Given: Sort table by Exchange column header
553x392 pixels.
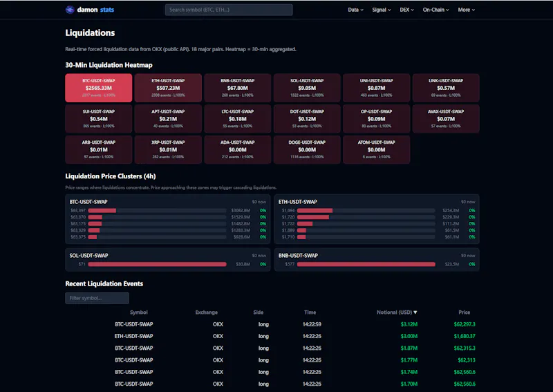Looking at the screenshot, I should click(206, 312).
